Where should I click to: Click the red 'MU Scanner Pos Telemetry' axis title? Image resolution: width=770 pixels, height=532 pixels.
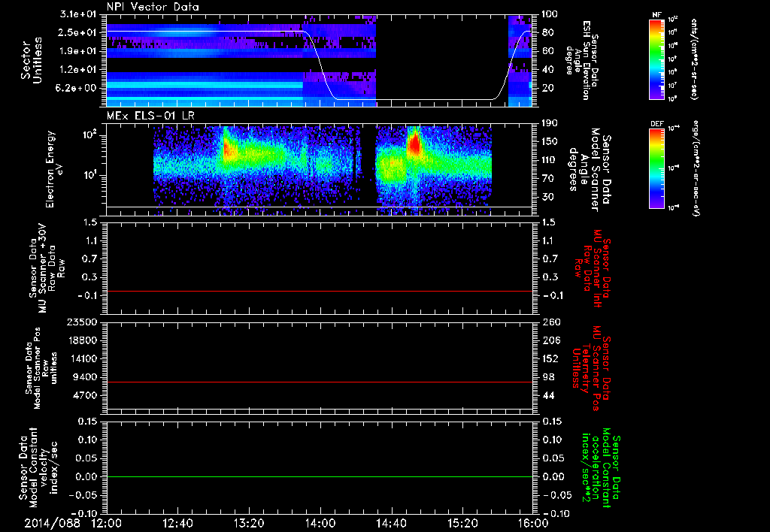point(591,368)
